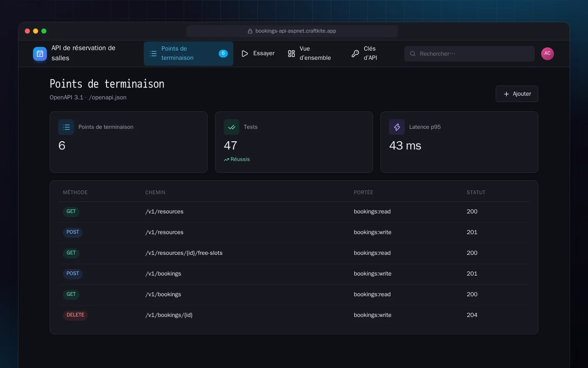The width and height of the screenshot is (588, 368).
Task: Click the POST badge for /v1/bookings
Action: coord(73,274)
